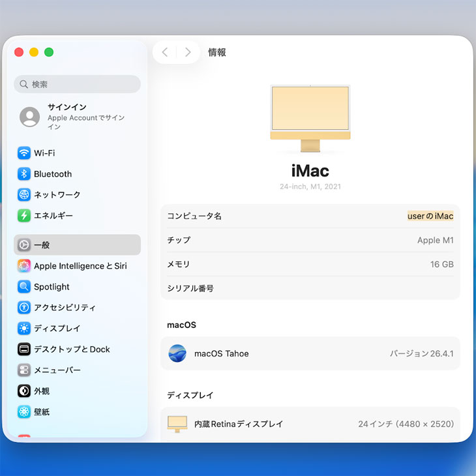
Task: Select the アクセシビリティ icon
Action: pos(24,308)
